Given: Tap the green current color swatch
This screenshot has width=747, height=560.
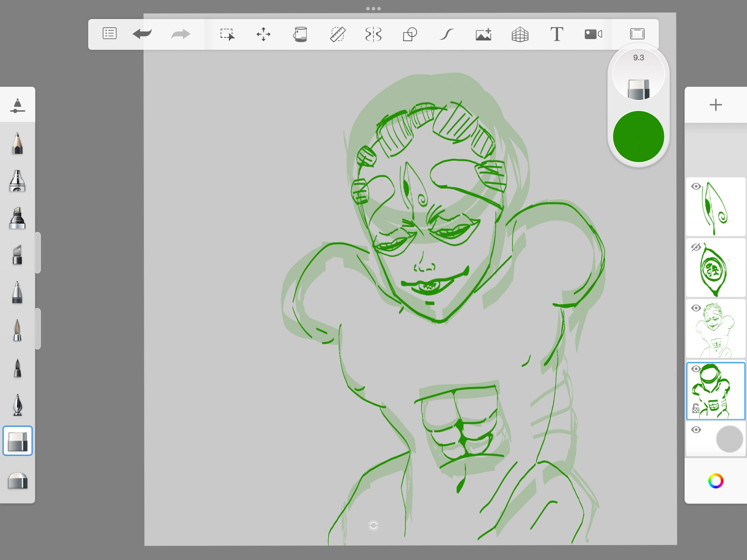Looking at the screenshot, I should click(638, 137).
